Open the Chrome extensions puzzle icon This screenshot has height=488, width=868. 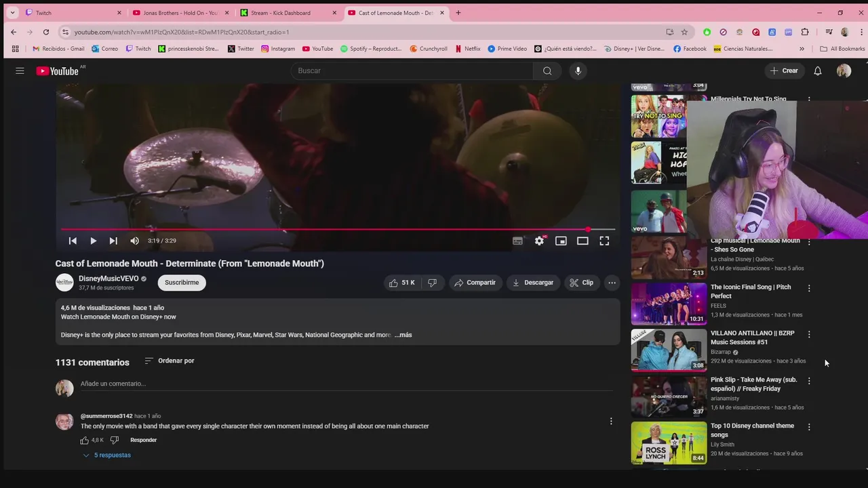[x=805, y=32]
